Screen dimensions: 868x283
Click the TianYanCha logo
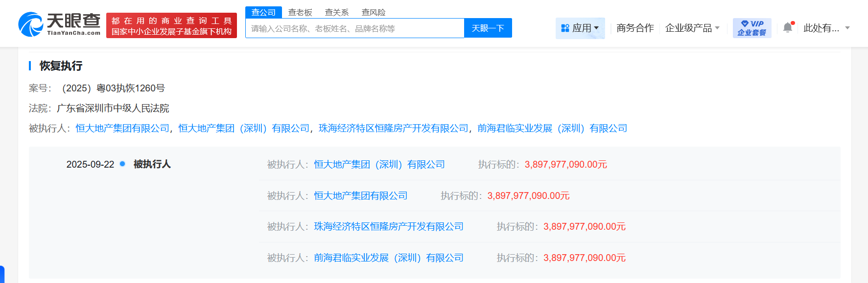point(59,24)
